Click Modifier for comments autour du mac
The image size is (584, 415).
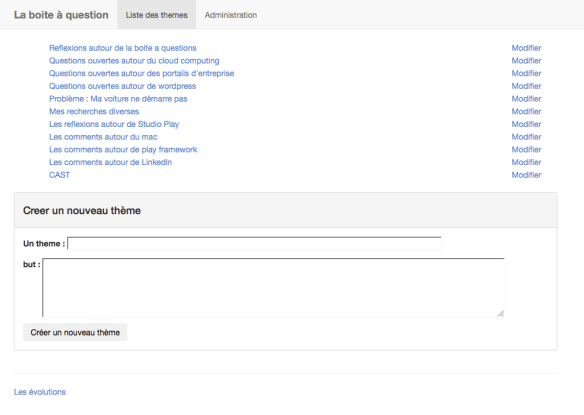pos(526,137)
